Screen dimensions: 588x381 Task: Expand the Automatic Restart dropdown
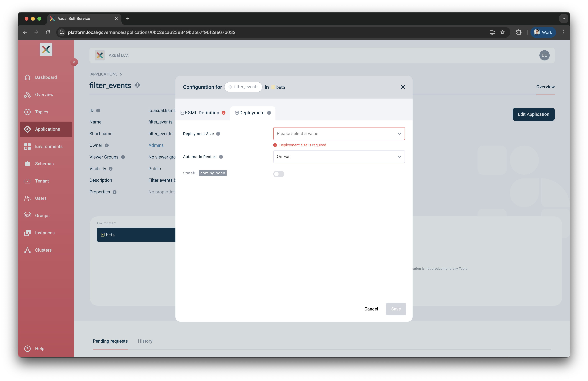tap(338, 156)
